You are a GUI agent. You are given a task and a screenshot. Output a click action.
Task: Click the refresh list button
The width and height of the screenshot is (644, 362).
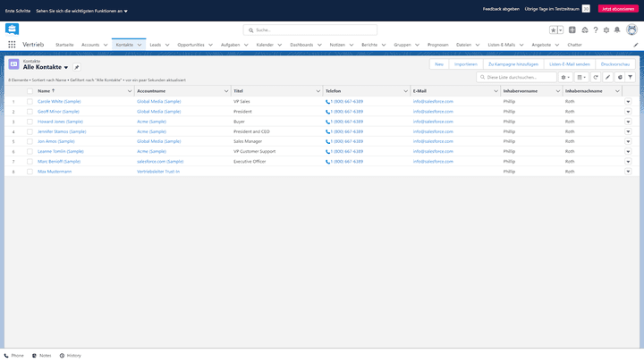[596, 78]
